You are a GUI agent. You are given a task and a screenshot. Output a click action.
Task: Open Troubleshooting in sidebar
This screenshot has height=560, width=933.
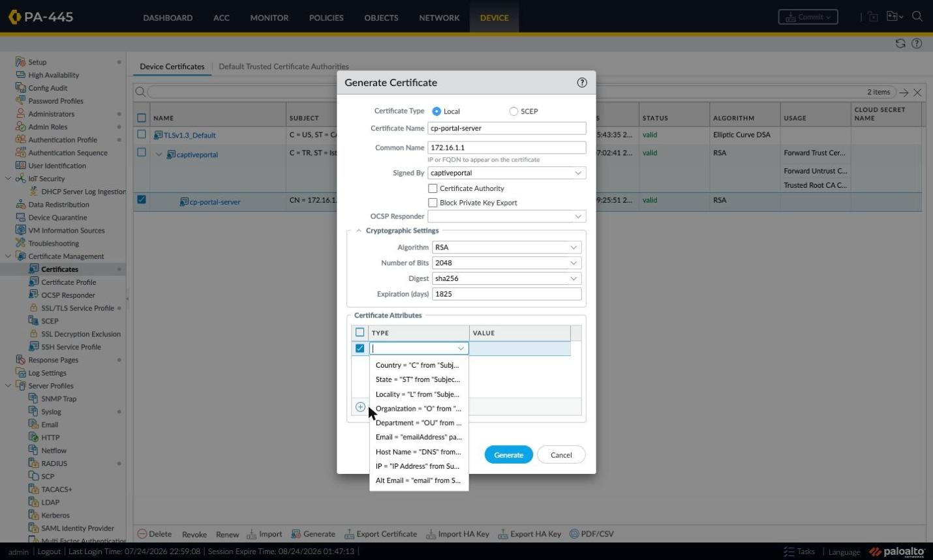54,243
